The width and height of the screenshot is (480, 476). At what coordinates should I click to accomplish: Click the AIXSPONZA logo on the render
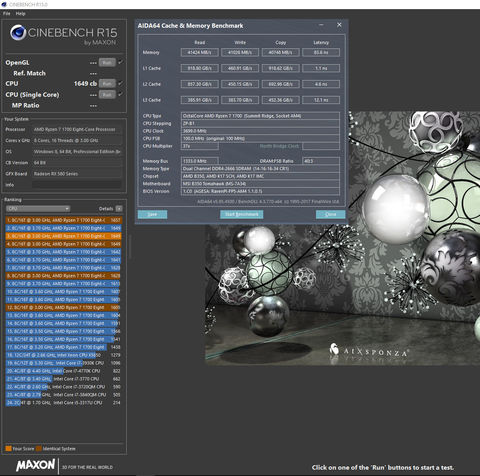(369, 351)
